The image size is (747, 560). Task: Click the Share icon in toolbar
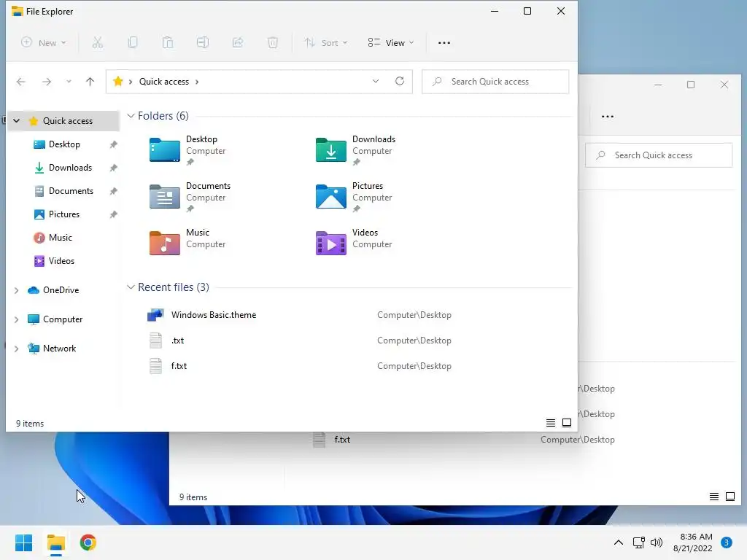[x=238, y=43]
